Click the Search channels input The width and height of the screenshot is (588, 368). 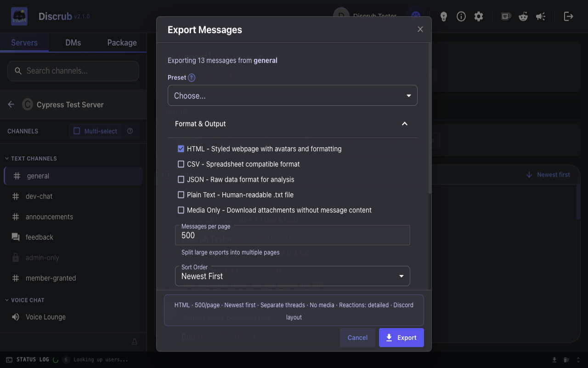[x=73, y=71]
